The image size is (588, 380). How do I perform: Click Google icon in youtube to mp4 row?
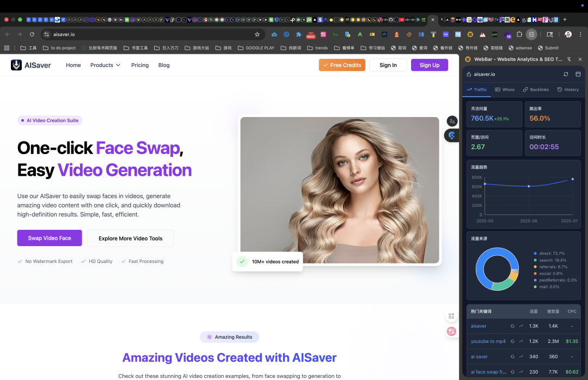[x=513, y=341]
